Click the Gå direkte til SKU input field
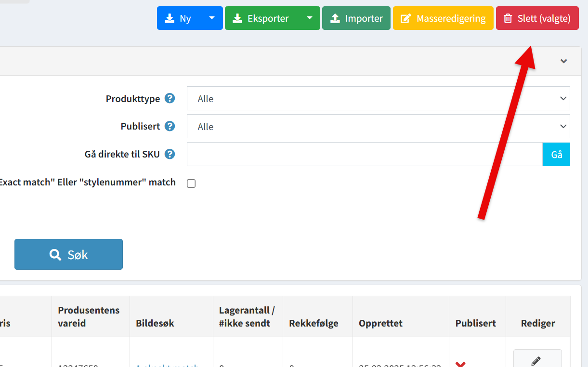The image size is (588, 367). click(x=365, y=154)
